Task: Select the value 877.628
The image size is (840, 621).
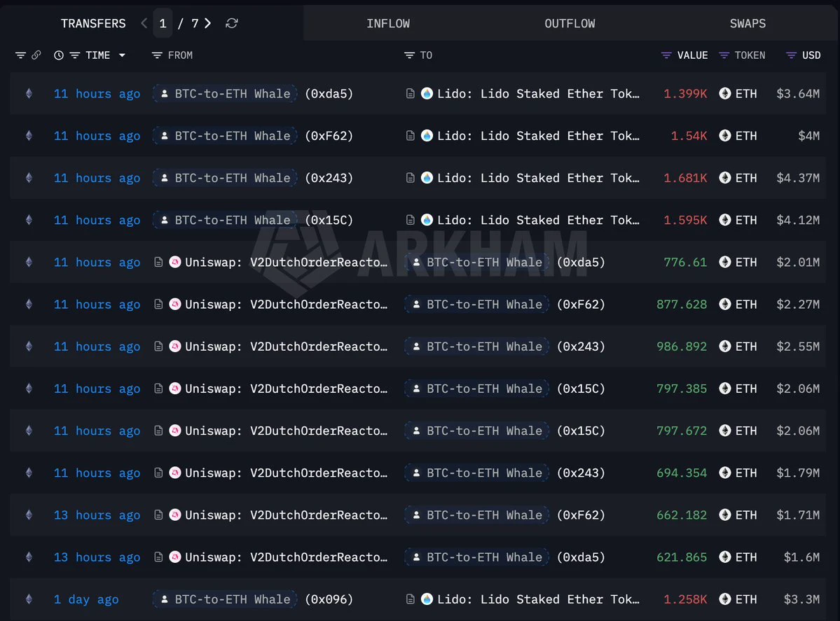Action: (x=682, y=304)
